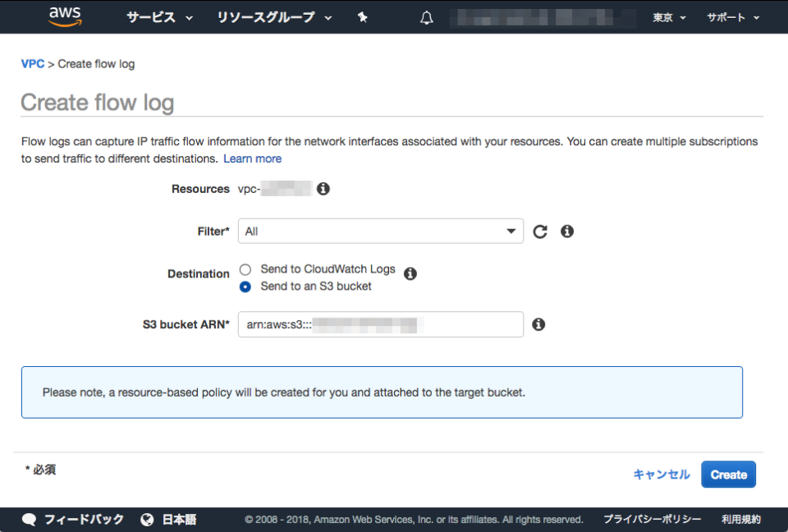The image size is (788, 532).
Task: Click the Create button
Action: click(x=728, y=474)
